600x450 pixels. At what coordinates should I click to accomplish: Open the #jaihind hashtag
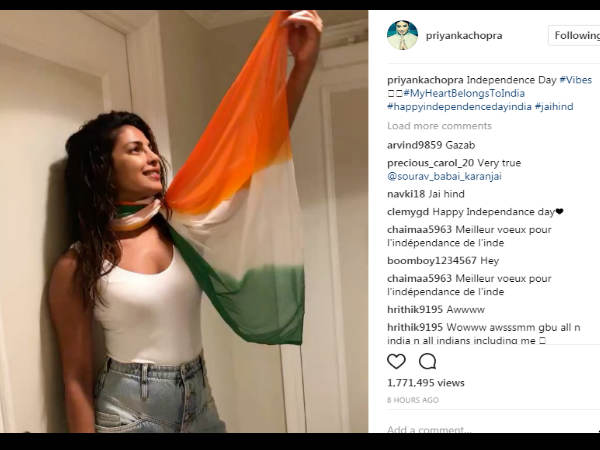point(554,107)
